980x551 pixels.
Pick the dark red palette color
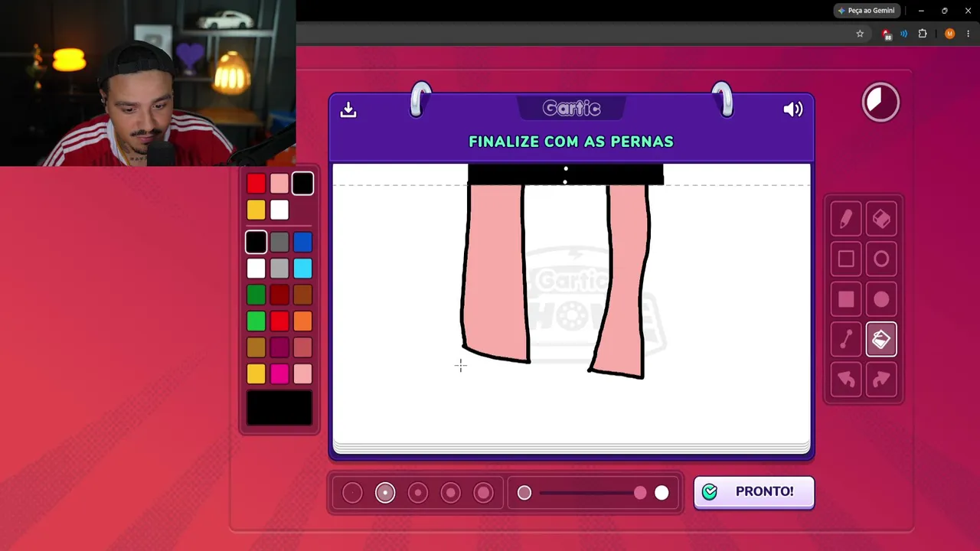pos(279,295)
